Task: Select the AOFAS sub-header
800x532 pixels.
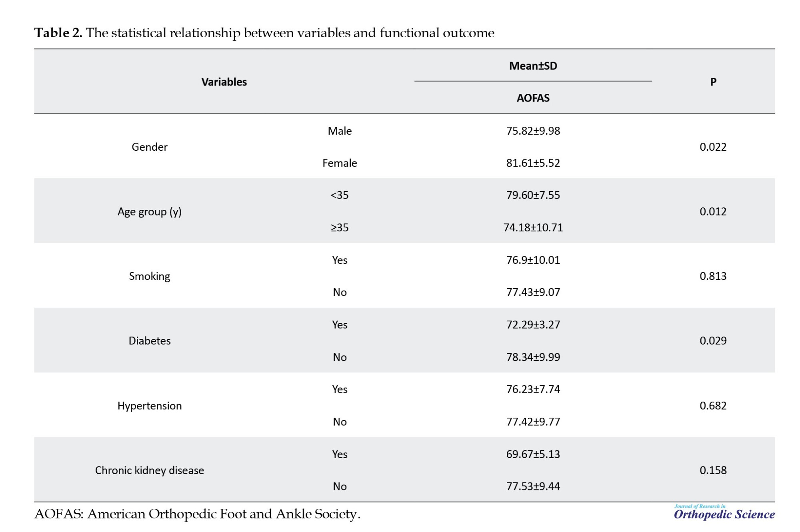Action: coord(533,98)
